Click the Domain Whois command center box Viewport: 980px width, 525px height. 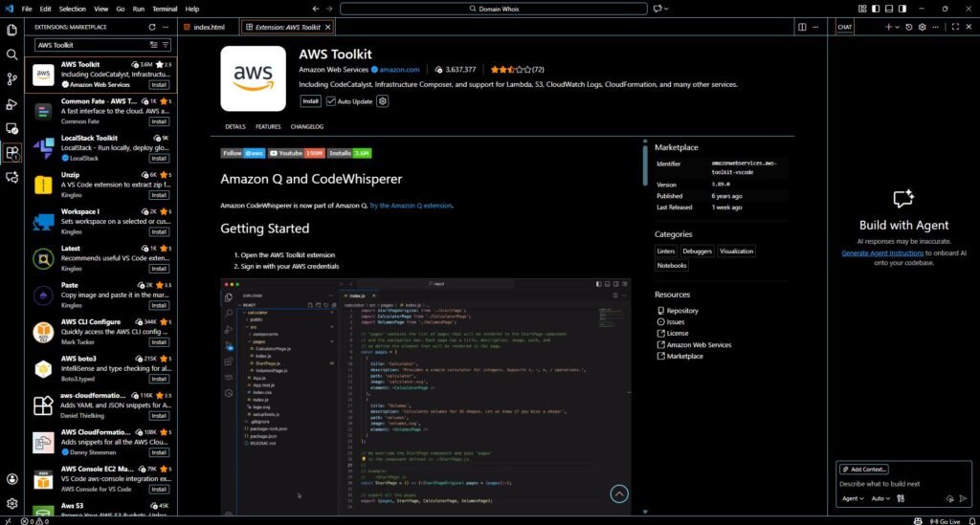click(494, 9)
